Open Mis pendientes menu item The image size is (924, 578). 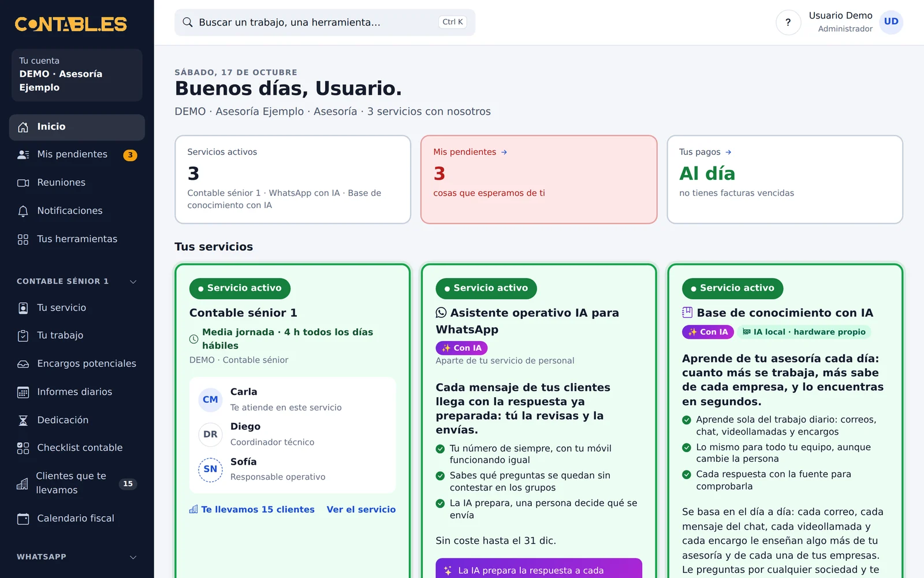[77, 155]
